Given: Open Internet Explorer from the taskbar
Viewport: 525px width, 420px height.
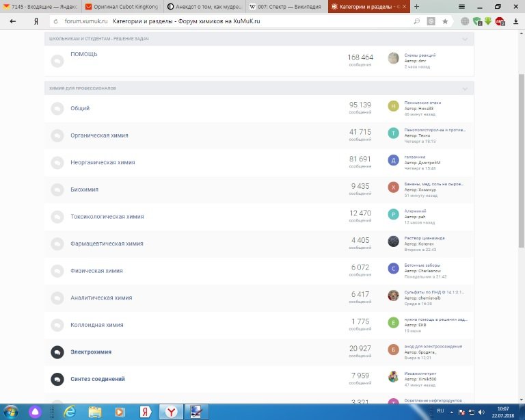Looking at the screenshot, I should click(x=69, y=410).
